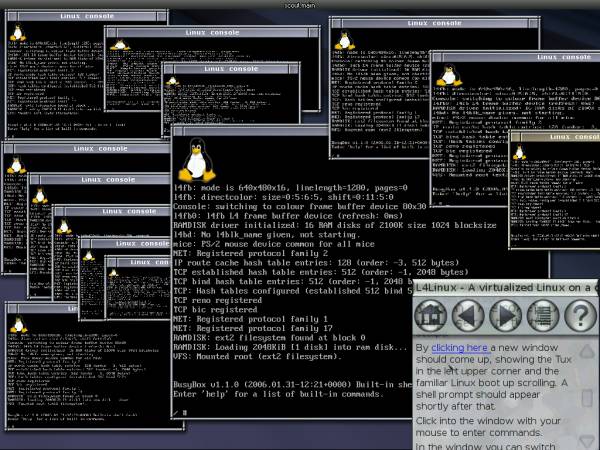Click 'mice: PS/2 mouse device' line

(x=274, y=244)
